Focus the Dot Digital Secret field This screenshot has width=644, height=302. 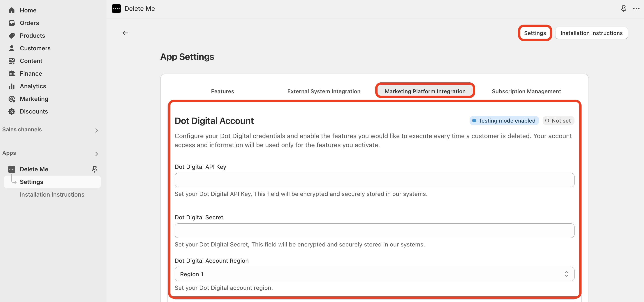point(374,230)
